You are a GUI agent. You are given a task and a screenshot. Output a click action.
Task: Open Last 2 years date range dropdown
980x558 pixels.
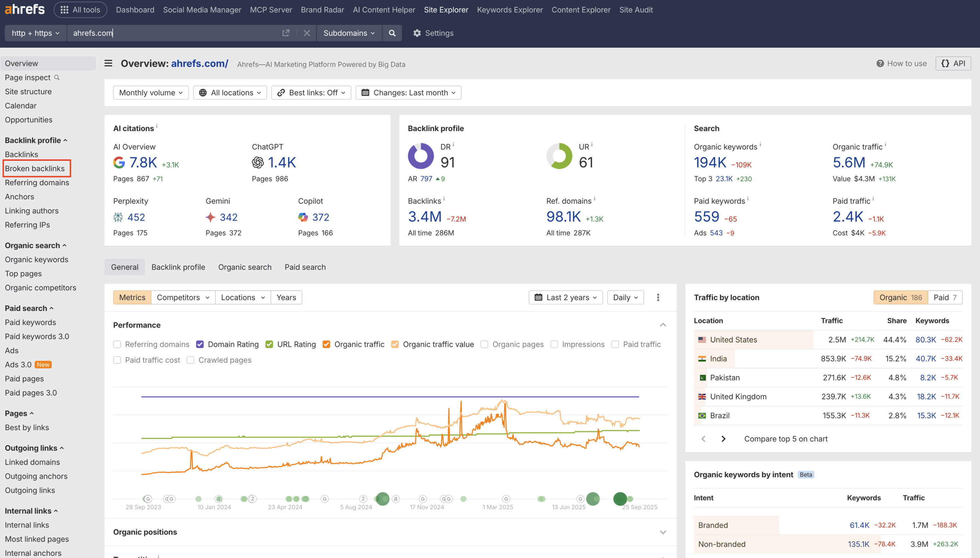[566, 297]
